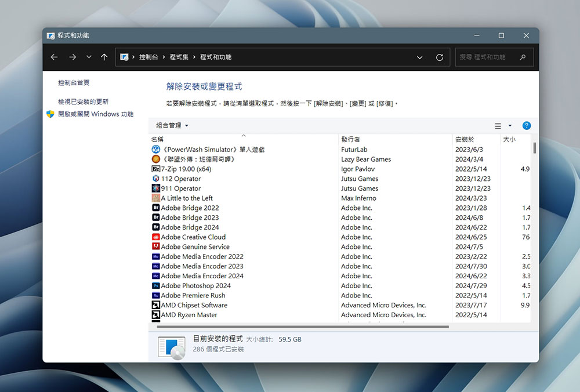Click the Adobe Media Encoder 2023 icon
580x392 pixels.
click(155, 266)
